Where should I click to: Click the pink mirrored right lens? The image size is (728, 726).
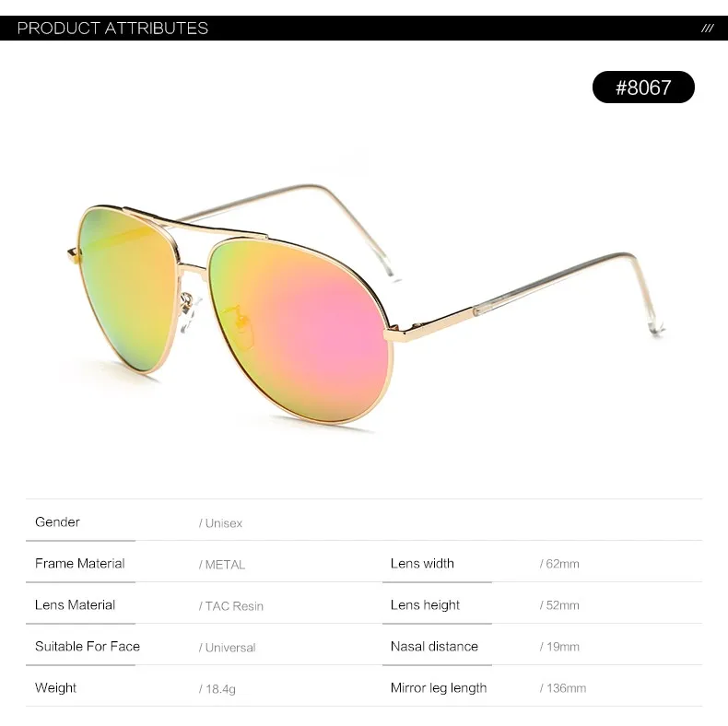(x=297, y=329)
